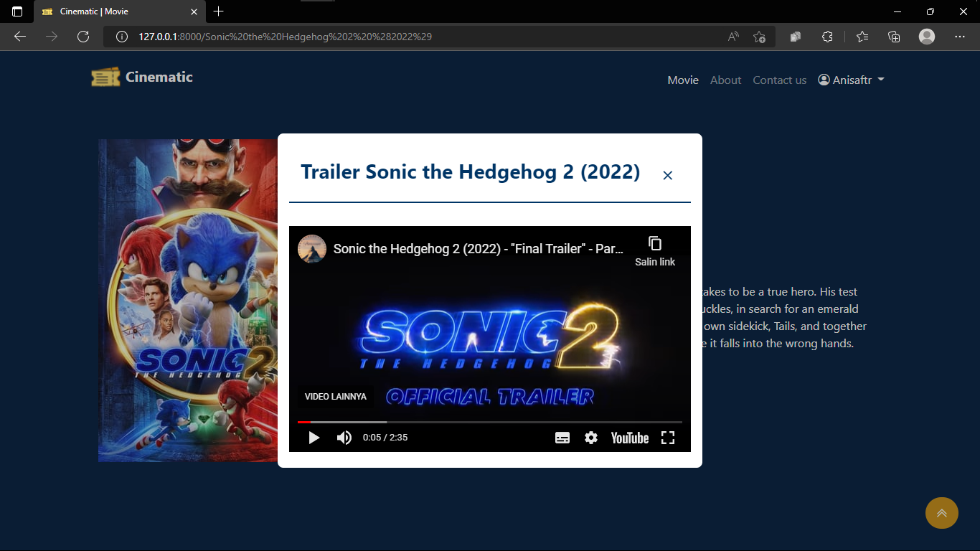Click the scroll-to-top gold button
The image size is (980, 551).
(x=942, y=513)
